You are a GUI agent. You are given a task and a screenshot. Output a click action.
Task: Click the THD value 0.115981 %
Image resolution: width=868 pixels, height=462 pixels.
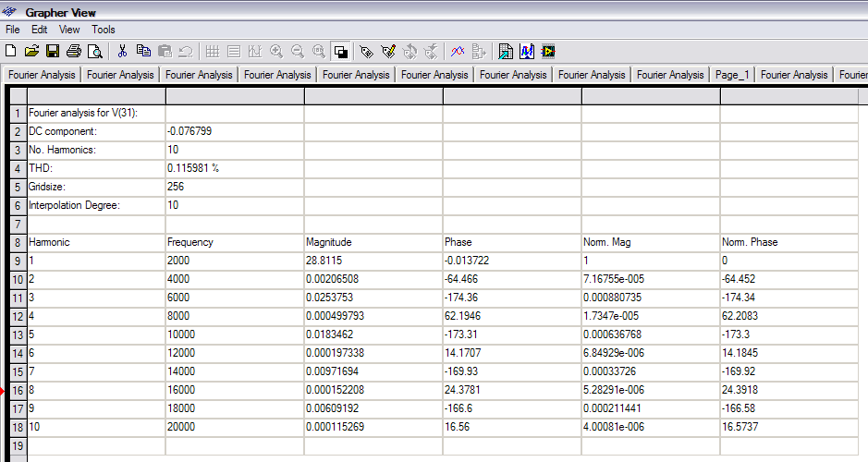(235, 168)
